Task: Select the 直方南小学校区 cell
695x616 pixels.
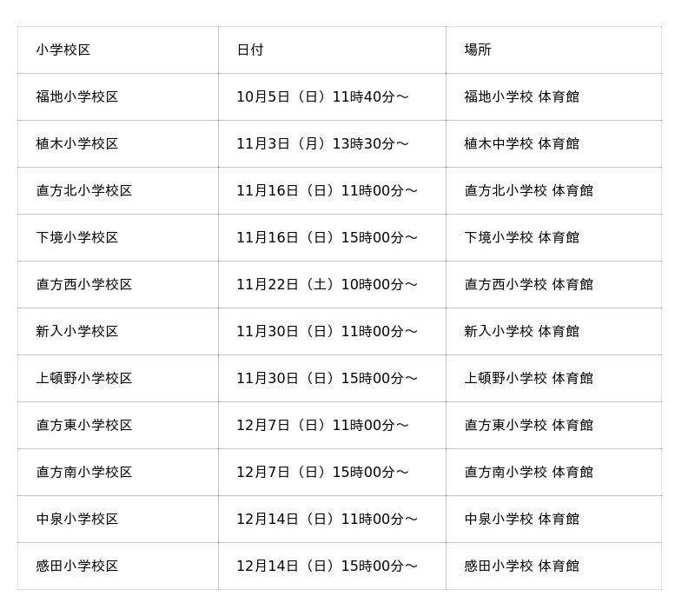Action: click(84, 473)
